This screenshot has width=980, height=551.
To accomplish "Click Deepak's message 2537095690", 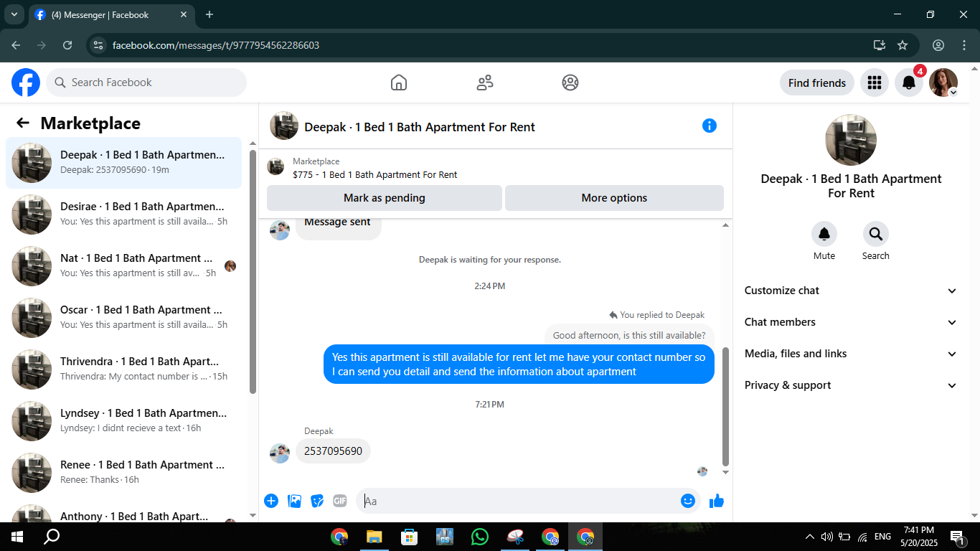I will 333,451.
